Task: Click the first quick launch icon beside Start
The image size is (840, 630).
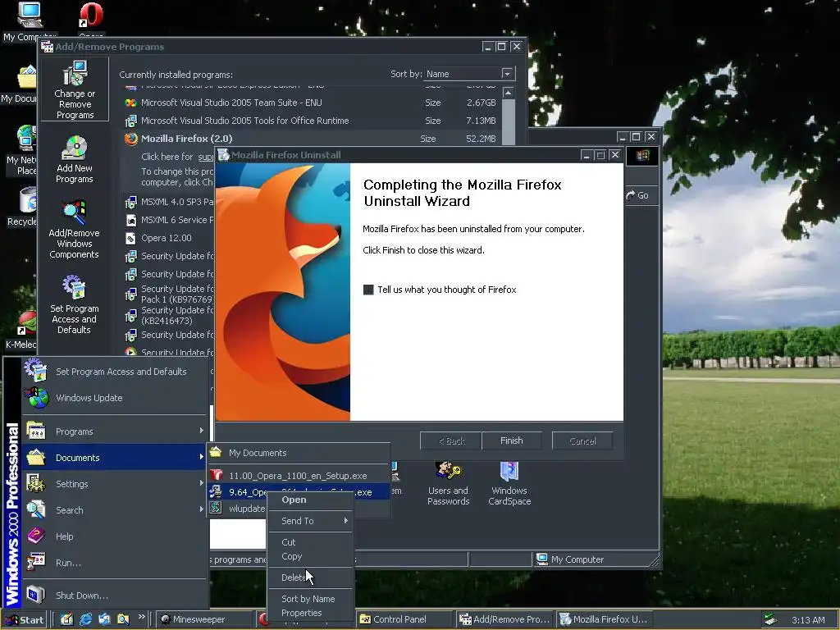Action: [x=67, y=619]
